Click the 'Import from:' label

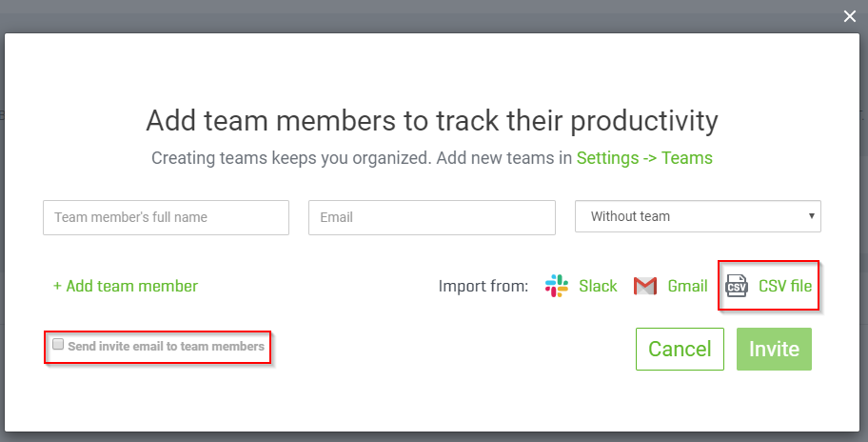(483, 286)
